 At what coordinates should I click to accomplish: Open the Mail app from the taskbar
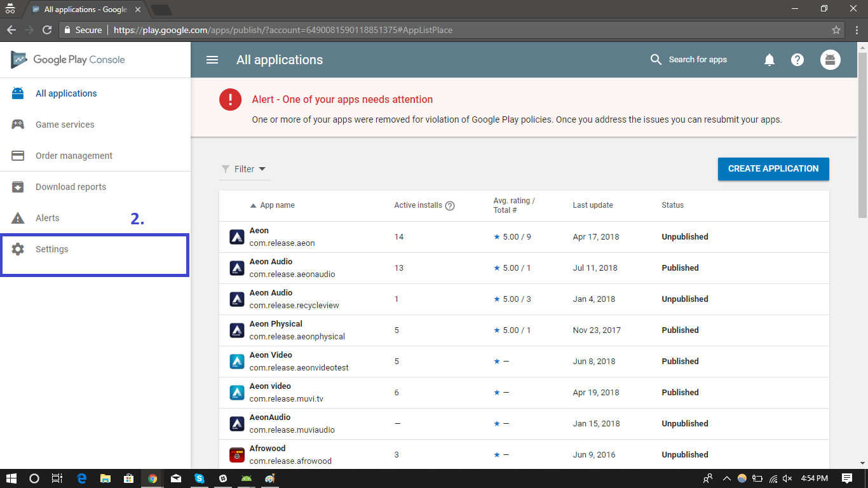coord(176,478)
